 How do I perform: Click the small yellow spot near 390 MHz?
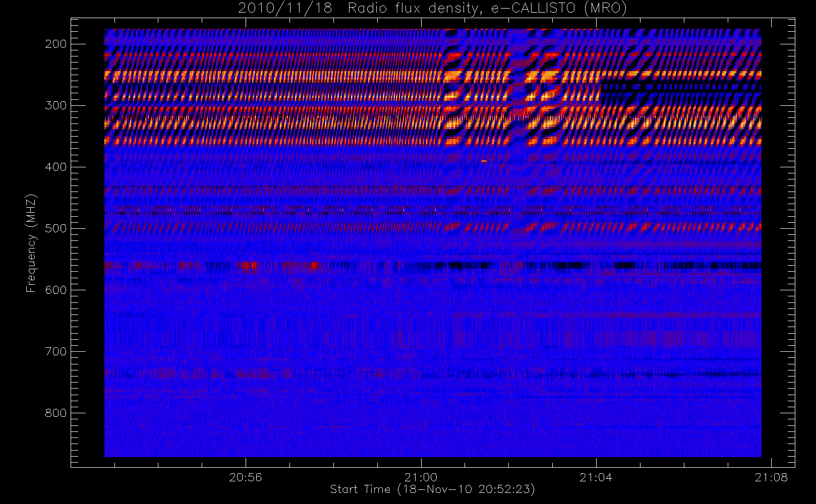pos(484,161)
